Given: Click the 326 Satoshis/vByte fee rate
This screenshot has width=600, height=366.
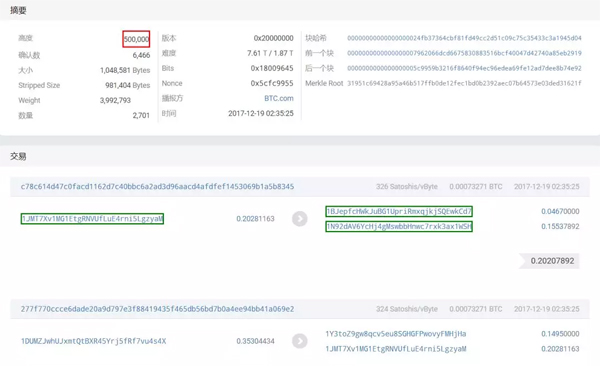Looking at the screenshot, I should point(406,186).
